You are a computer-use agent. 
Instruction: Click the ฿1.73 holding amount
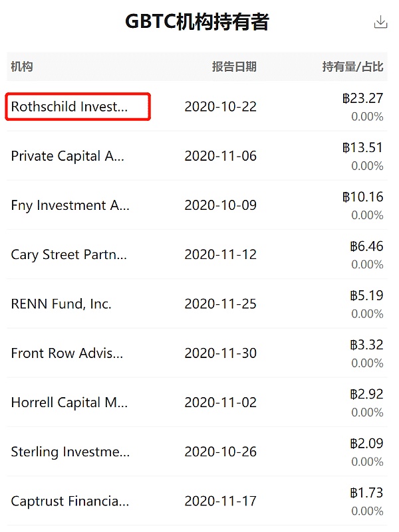point(366,493)
